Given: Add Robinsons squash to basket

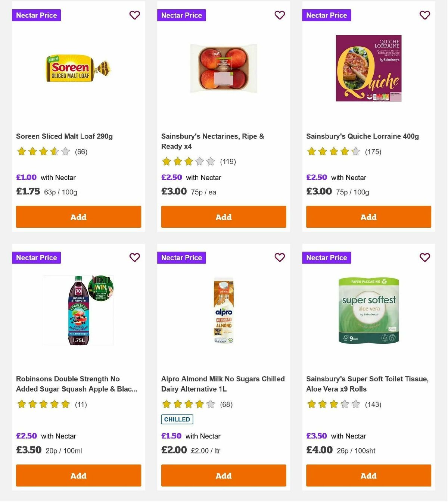Looking at the screenshot, I should [x=78, y=476].
